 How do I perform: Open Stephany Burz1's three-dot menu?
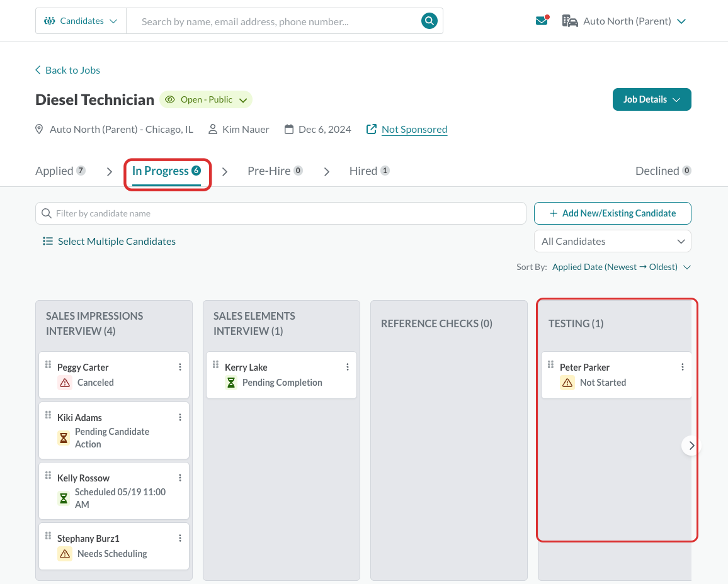click(x=180, y=538)
